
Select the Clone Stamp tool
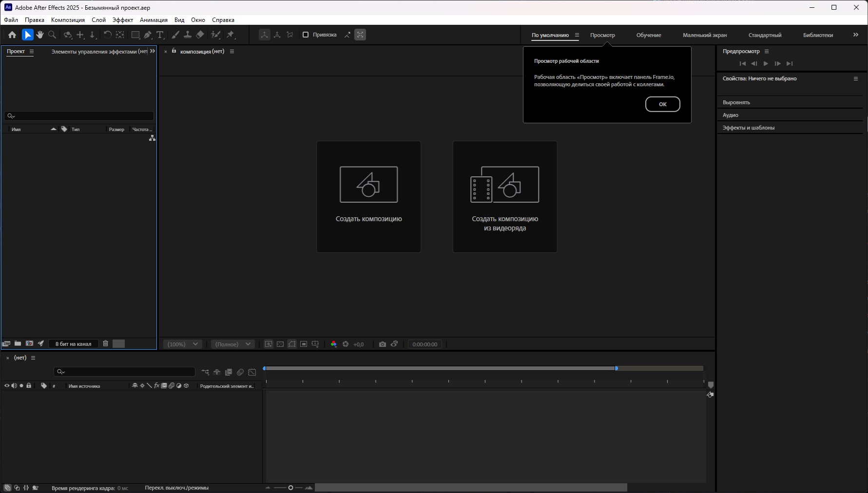[x=188, y=35]
